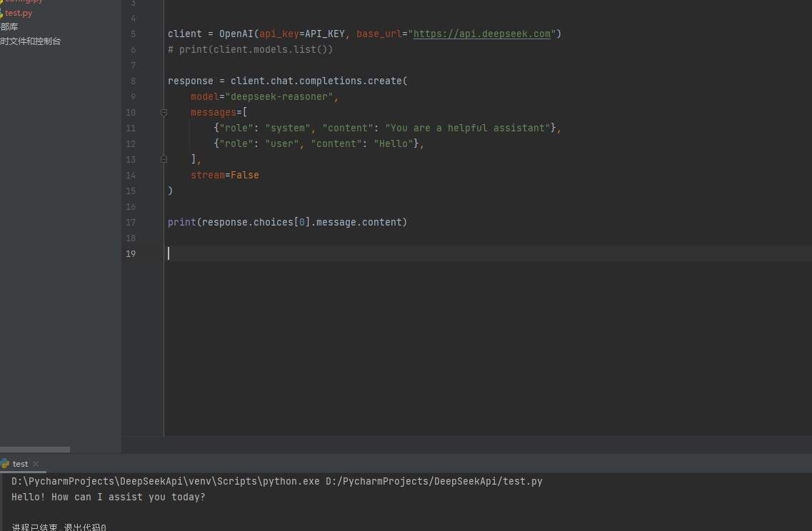Screen dimensions: 812x531
Task: Click the test.py path in the console output
Action: [x=433, y=482]
